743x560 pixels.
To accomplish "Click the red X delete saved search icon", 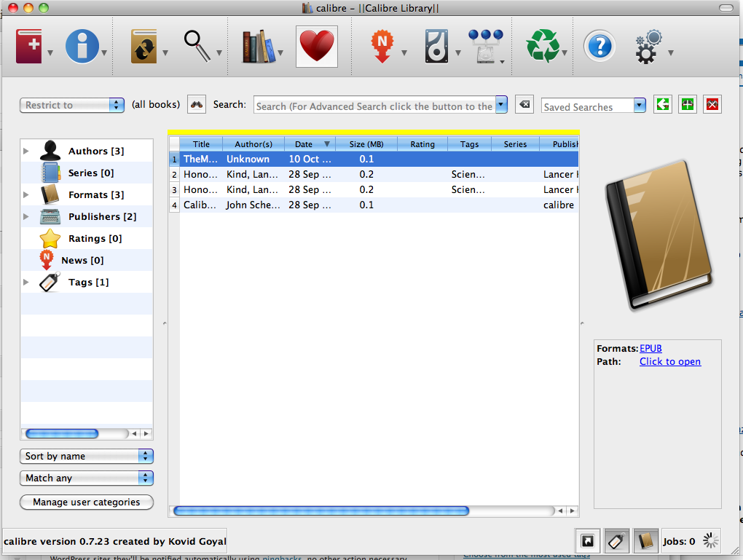I will [712, 104].
